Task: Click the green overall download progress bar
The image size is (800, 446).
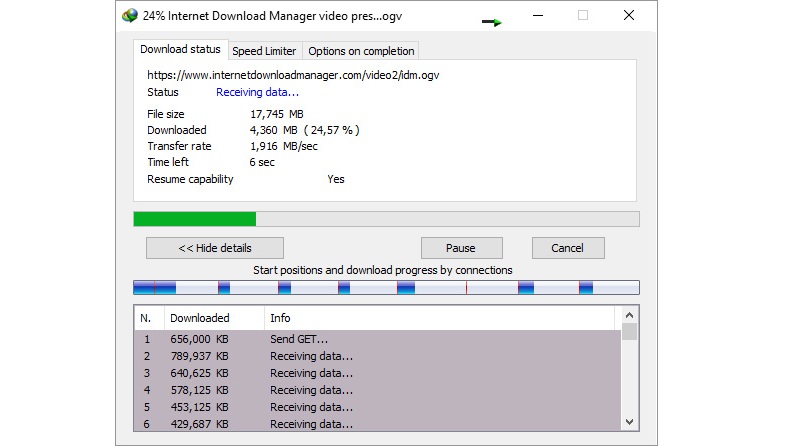Action: 386,219
